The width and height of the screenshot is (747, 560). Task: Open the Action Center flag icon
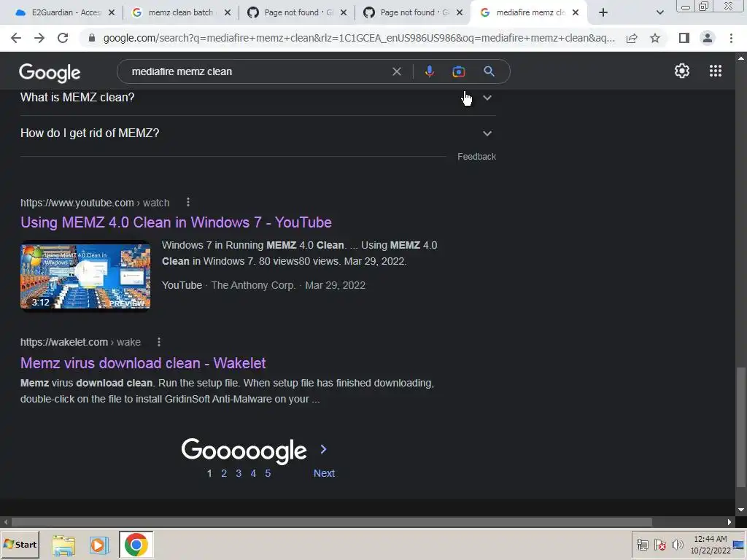tap(659, 545)
